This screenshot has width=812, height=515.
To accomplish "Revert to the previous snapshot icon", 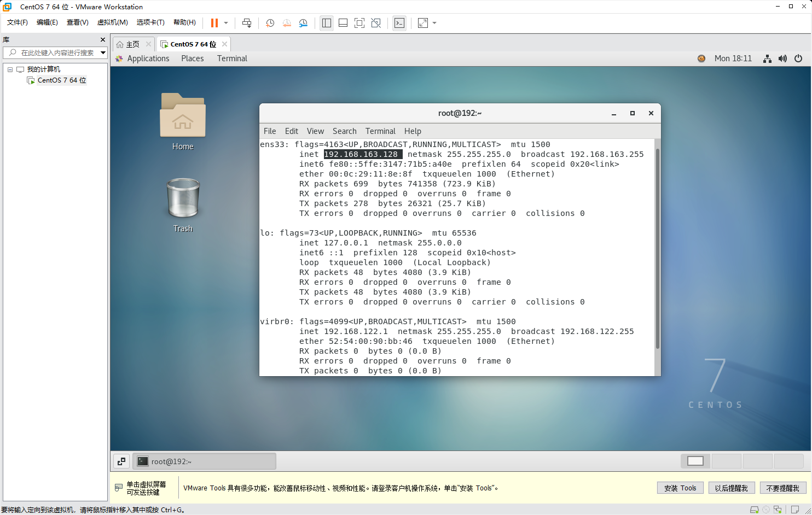I will point(287,23).
